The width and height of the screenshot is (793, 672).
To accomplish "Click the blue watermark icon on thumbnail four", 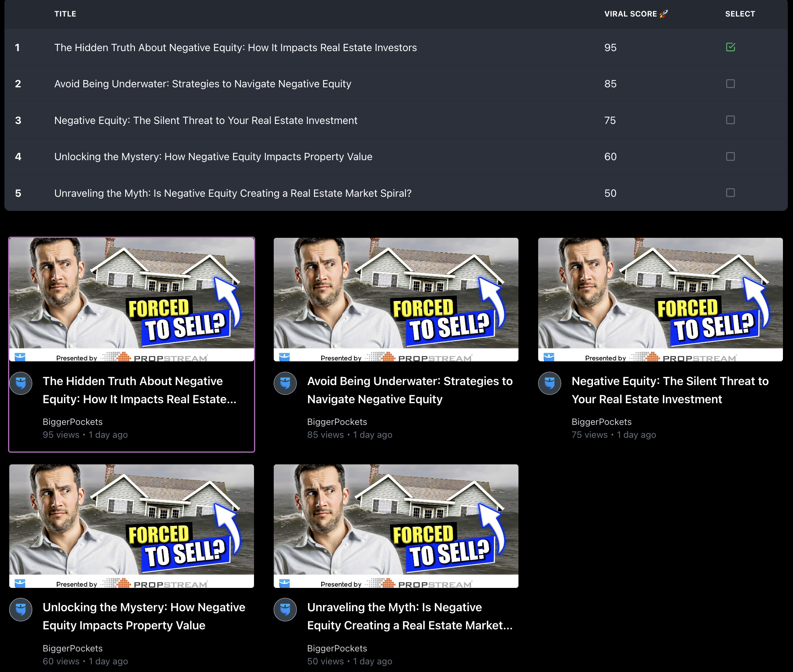I will pyautogui.click(x=21, y=583).
